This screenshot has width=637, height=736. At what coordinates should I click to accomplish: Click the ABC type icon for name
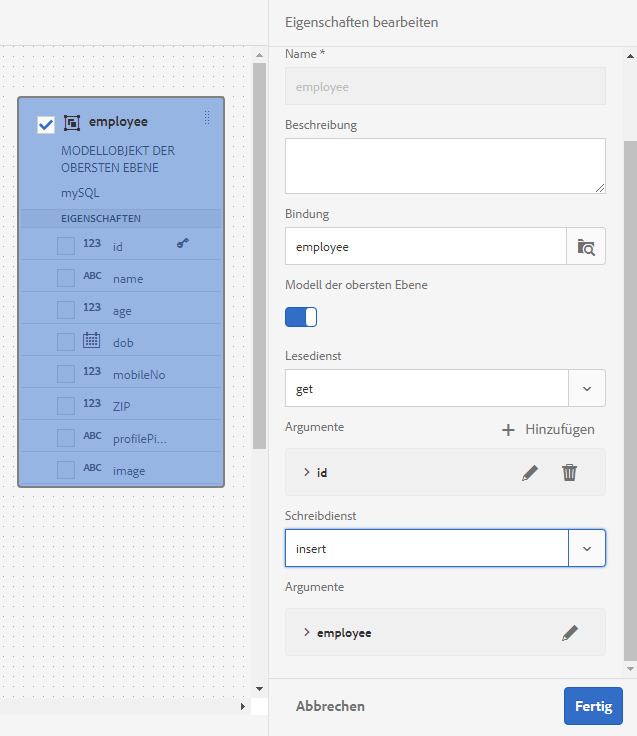point(92,276)
